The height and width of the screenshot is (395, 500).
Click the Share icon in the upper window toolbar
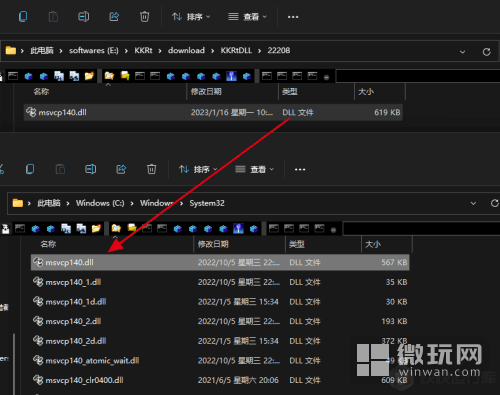click(114, 16)
